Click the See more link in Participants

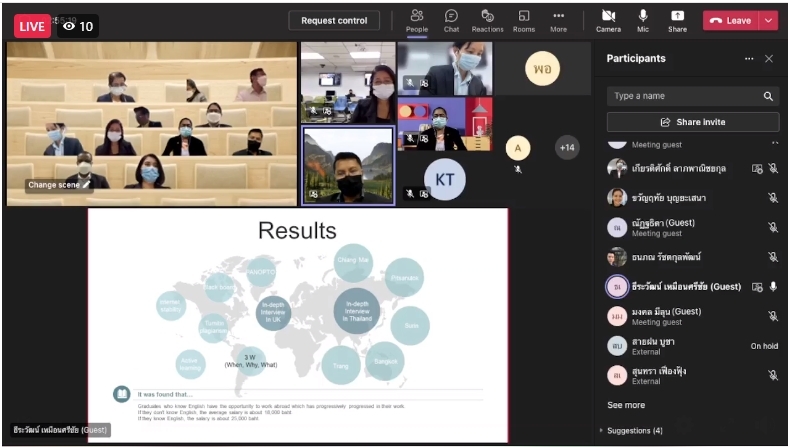[626, 405]
